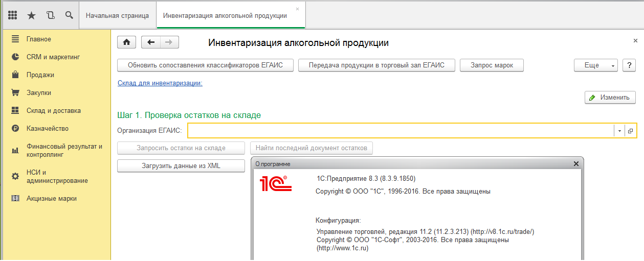Open the Организация ЕГАИС selection form icon
The image size is (644, 261).
[x=630, y=131]
